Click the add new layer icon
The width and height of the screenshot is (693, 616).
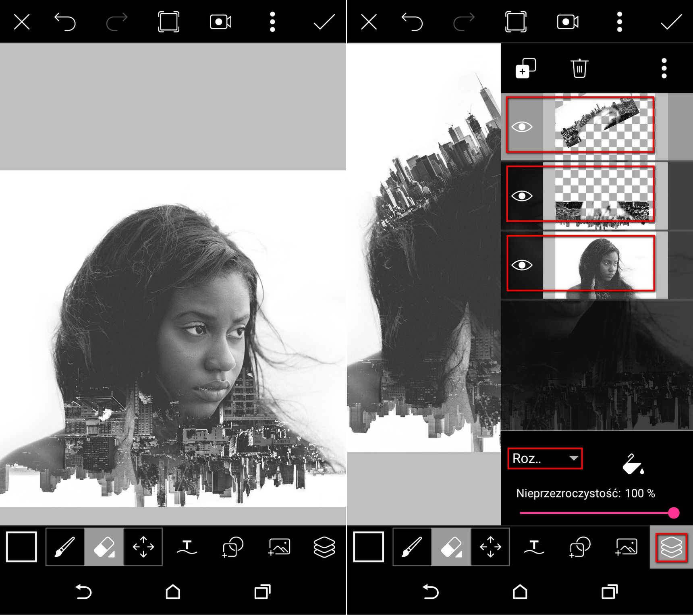pos(525,68)
